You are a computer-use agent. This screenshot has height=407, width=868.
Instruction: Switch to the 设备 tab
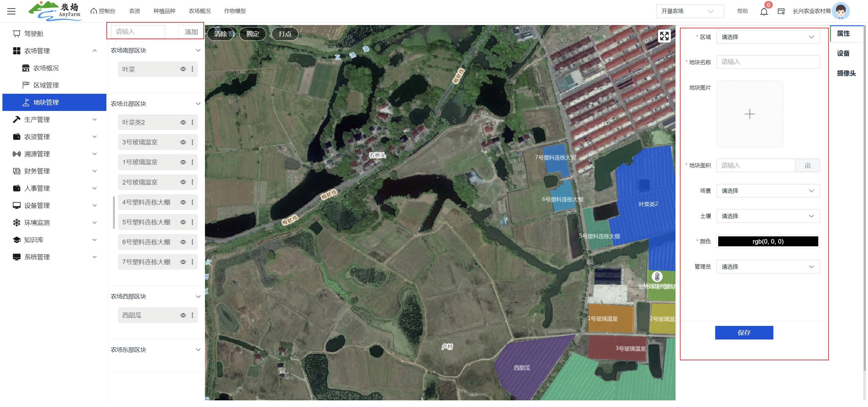click(x=843, y=53)
